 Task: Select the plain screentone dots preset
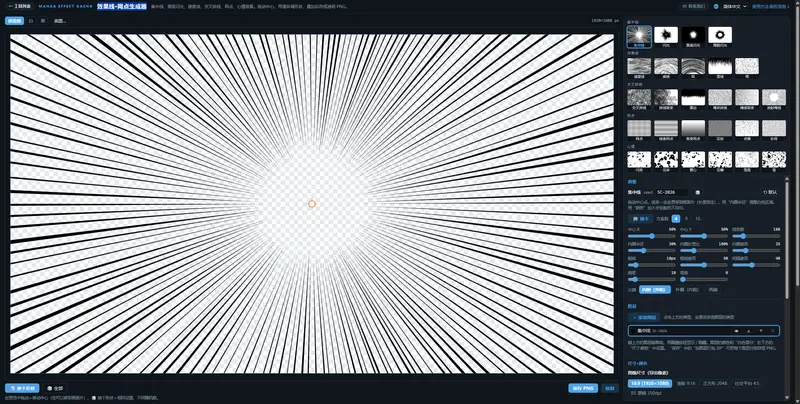coord(639,130)
